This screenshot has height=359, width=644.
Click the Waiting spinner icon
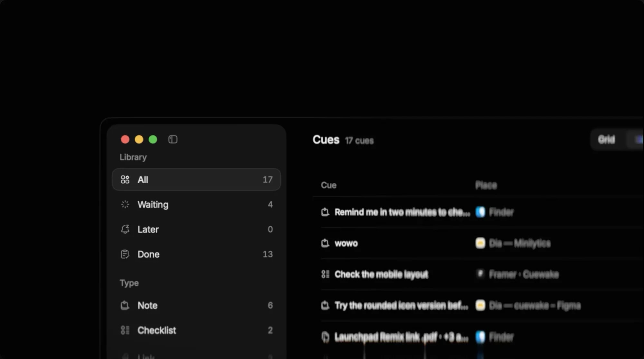click(125, 204)
